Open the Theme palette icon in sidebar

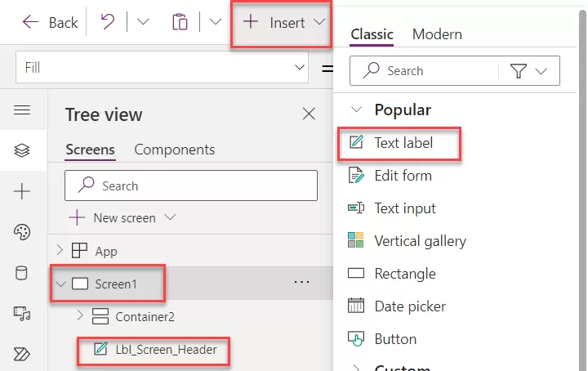click(22, 232)
